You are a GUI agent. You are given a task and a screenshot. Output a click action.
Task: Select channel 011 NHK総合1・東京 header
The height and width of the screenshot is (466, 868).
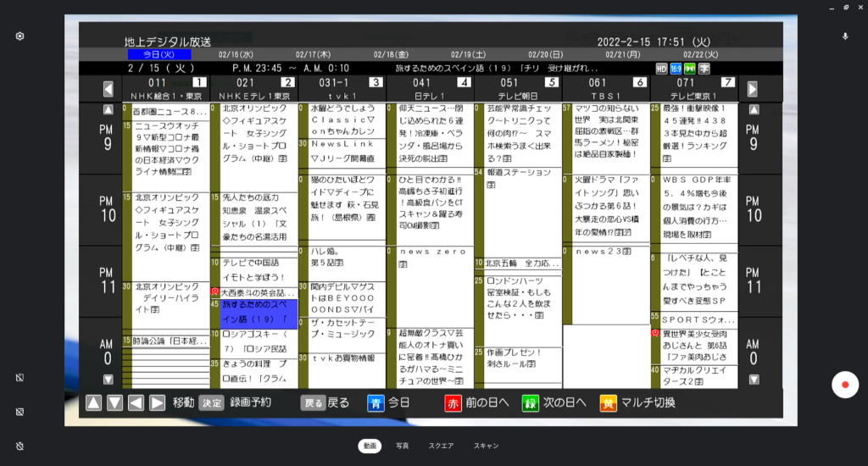point(166,89)
